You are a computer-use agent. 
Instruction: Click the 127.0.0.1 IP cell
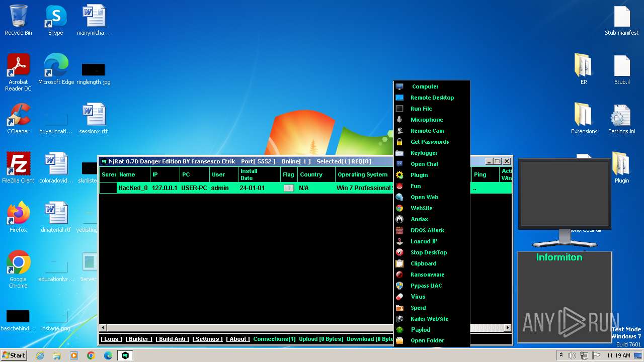pyautogui.click(x=165, y=188)
